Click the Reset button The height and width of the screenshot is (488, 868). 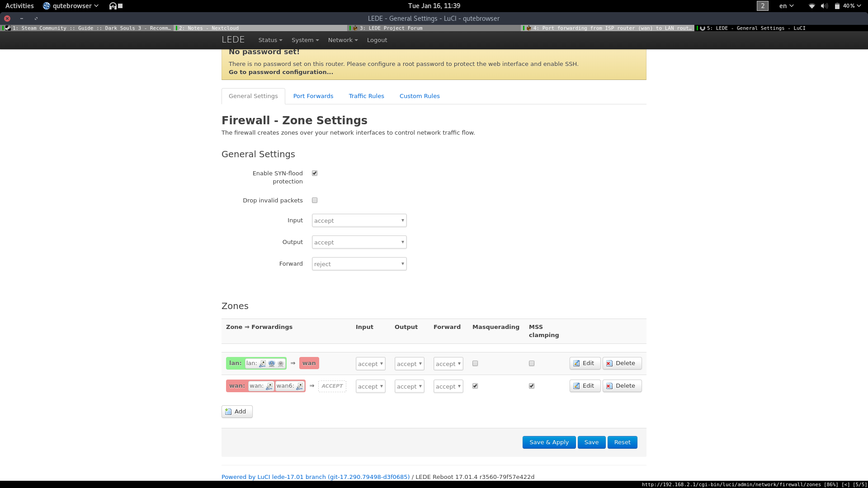pyautogui.click(x=622, y=442)
